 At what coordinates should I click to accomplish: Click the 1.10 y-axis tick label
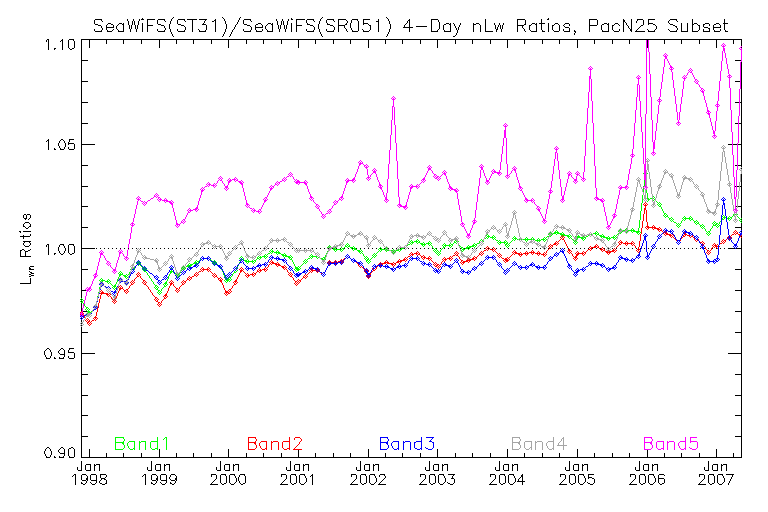pos(60,46)
